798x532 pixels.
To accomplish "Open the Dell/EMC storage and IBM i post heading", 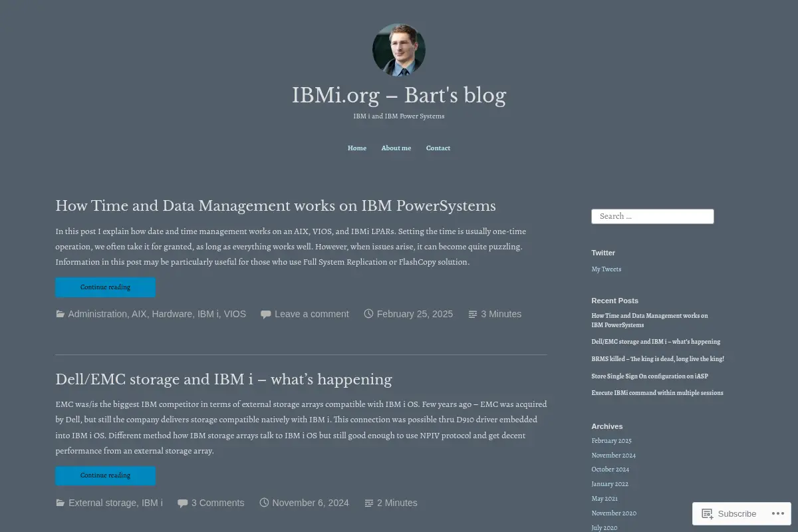I will pos(223,380).
